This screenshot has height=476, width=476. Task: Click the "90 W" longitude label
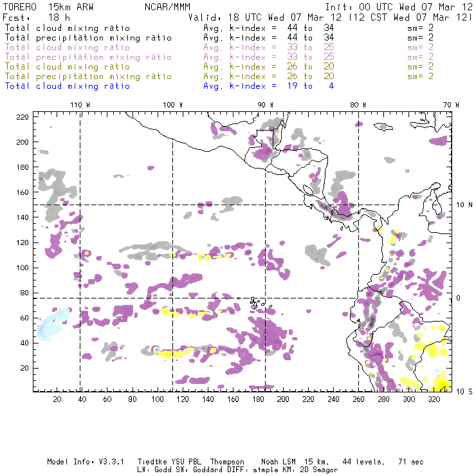point(265,105)
